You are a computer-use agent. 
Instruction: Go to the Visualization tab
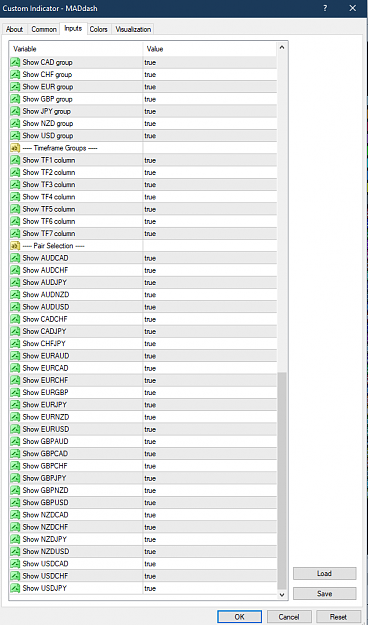point(133,29)
